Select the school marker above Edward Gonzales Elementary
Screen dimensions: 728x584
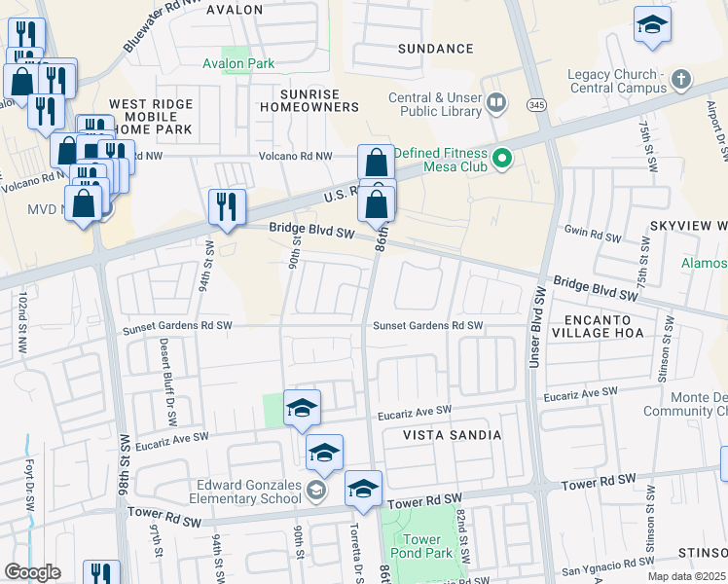(x=324, y=453)
